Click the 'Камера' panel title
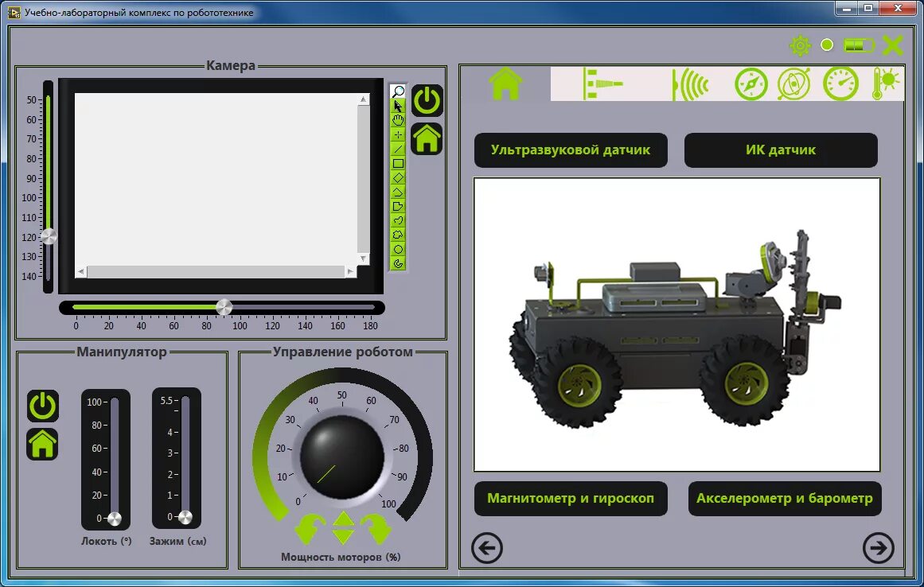Viewport: 924px width, 587px height. [x=231, y=65]
